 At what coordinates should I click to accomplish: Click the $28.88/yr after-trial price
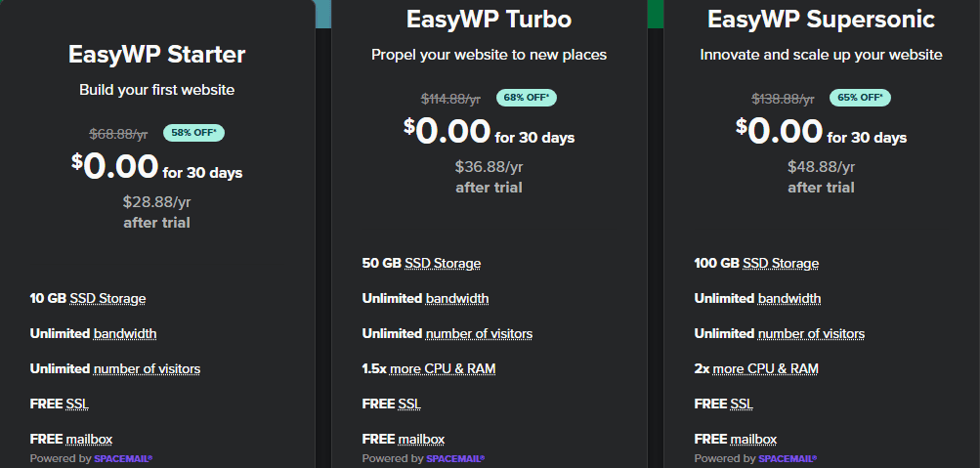tap(157, 202)
